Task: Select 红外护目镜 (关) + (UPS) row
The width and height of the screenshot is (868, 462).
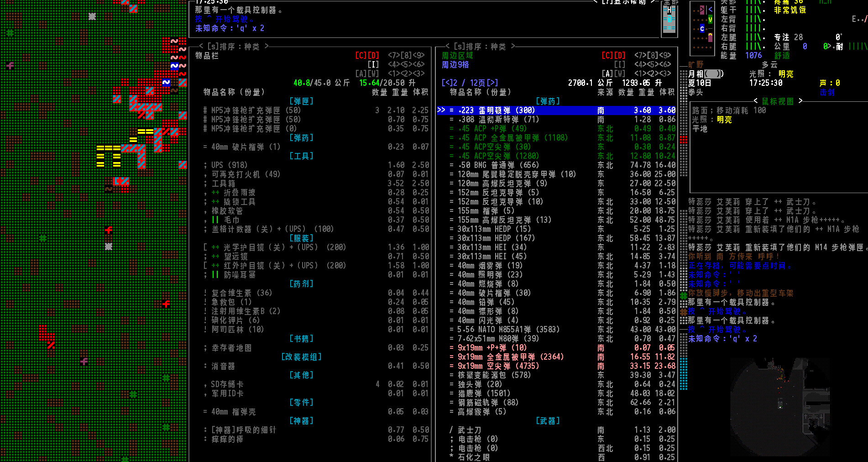Action: point(315,266)
